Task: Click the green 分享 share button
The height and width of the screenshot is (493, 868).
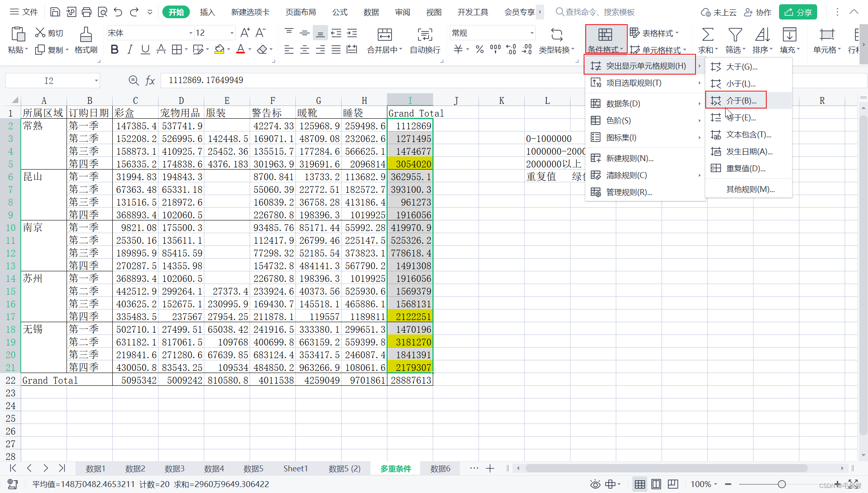Action: click(x=798, y=12)
